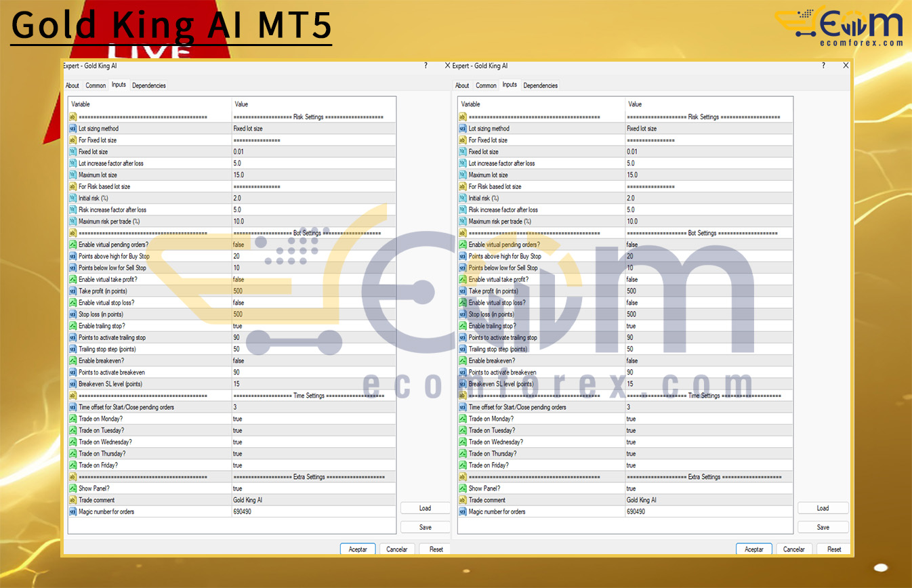Select the Magic number for orders icon in left dialog

click(x=73, y=511)
